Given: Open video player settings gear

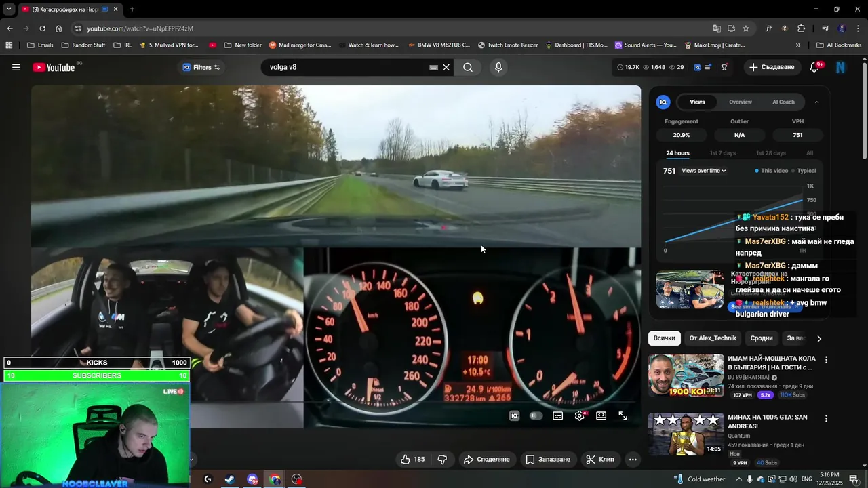Looking at the screenshot, I should 579,415.
